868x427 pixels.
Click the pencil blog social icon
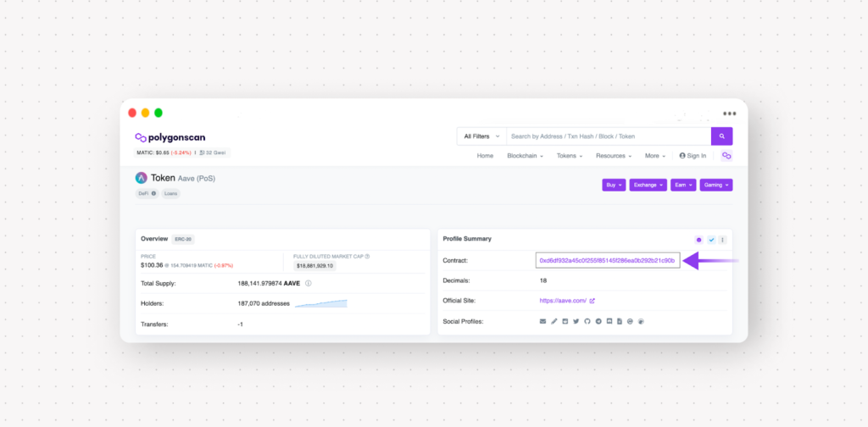coord(554,321)
